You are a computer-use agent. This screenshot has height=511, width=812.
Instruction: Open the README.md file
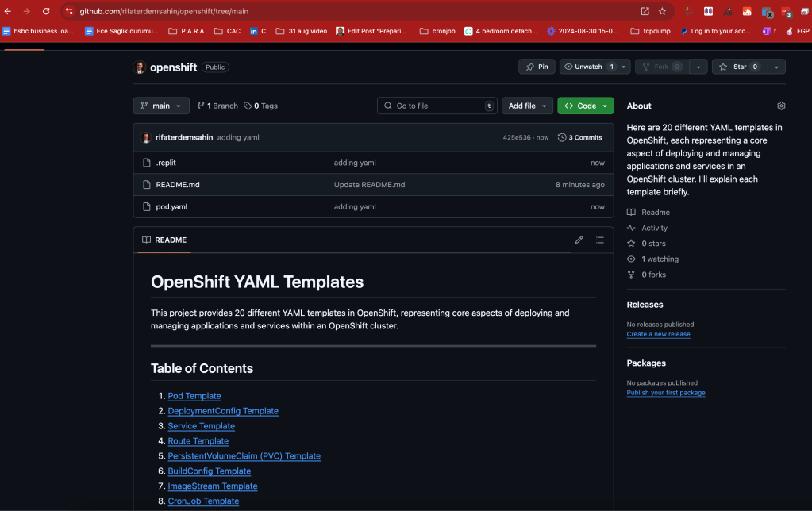pyautogui.click(x=178, y=184)
